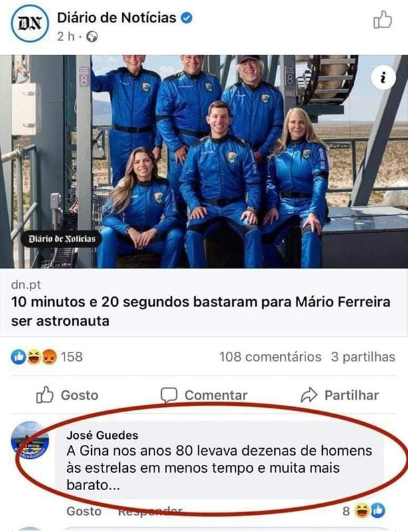
Task: Open José Guedes commenter name
Action: 102,435
